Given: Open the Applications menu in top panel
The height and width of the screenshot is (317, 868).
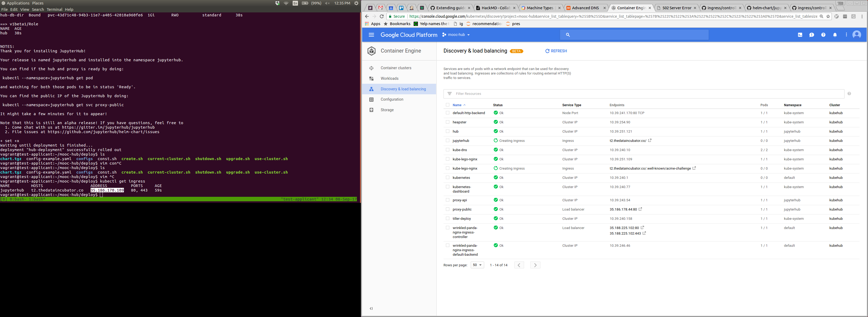Looking at the screenshot, I should pyautogui.click(x=18, y=3).
